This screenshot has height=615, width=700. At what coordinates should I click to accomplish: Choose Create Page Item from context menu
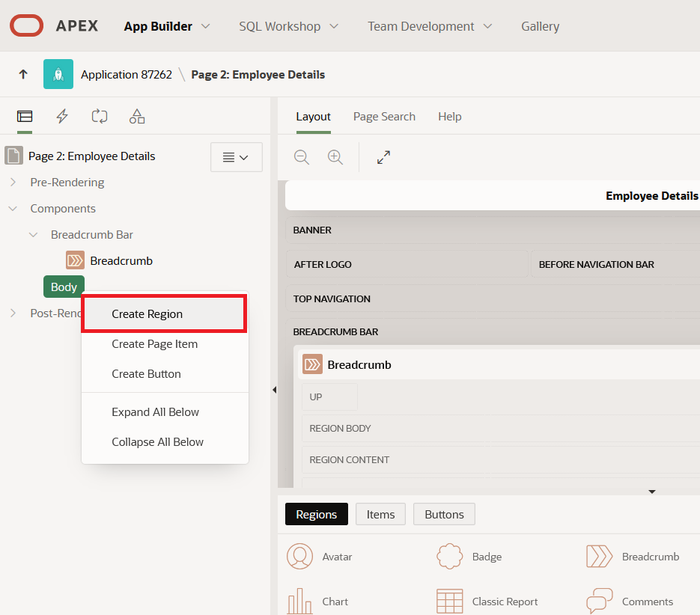click(x=165, y=343)
